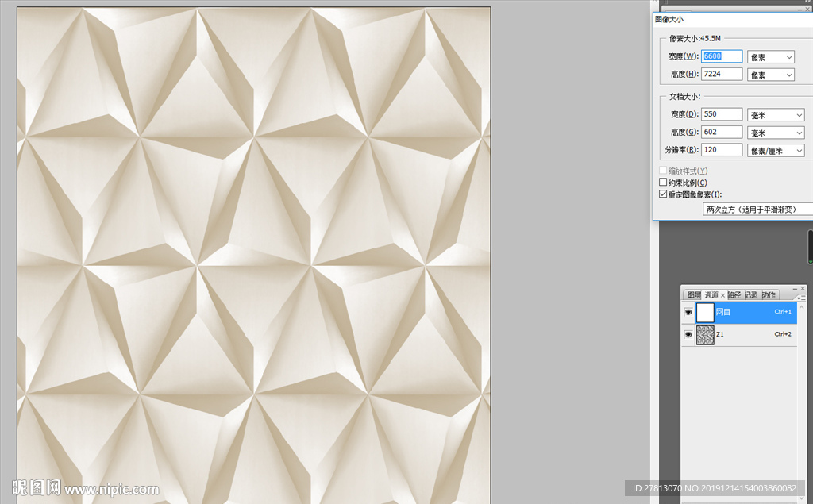Click the 分辨率(R) field showing 120
Screen dimensions: 813x504
tap(721, 150)
